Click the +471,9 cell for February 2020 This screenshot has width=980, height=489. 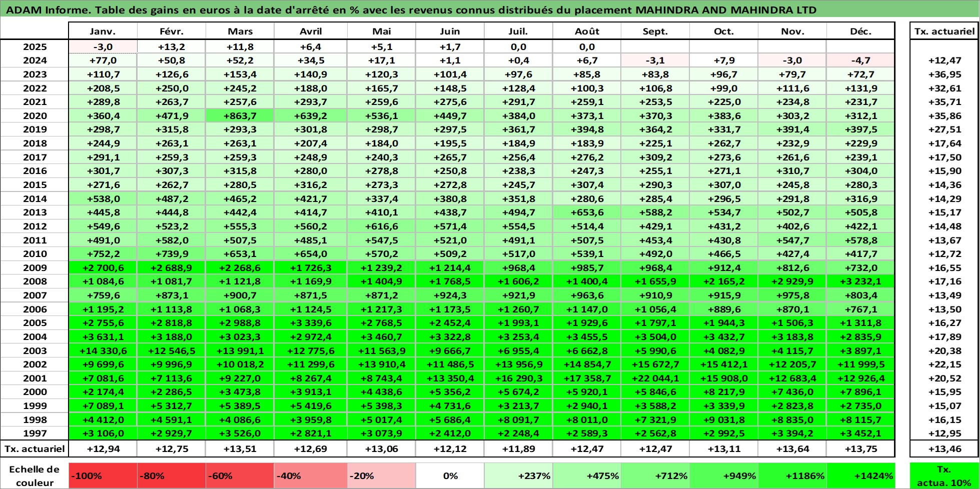tap(172, 116)
